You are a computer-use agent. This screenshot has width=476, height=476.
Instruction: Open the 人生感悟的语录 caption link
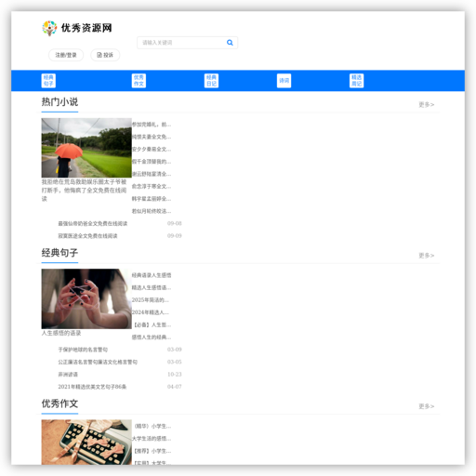(61, 333)
